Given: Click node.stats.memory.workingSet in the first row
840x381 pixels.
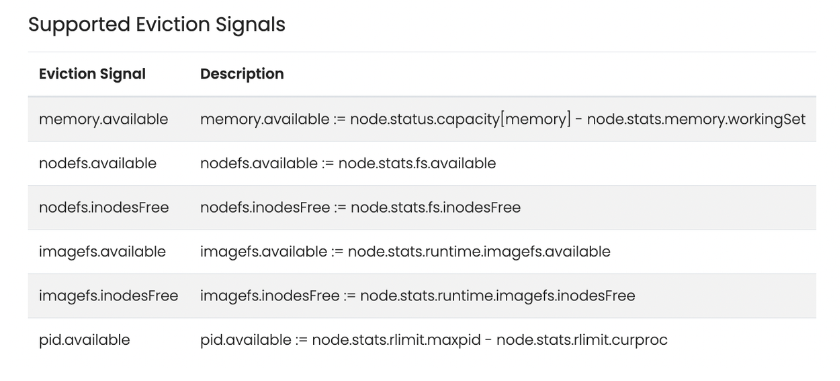Looking at the screenshot, I should coord(696,119).
